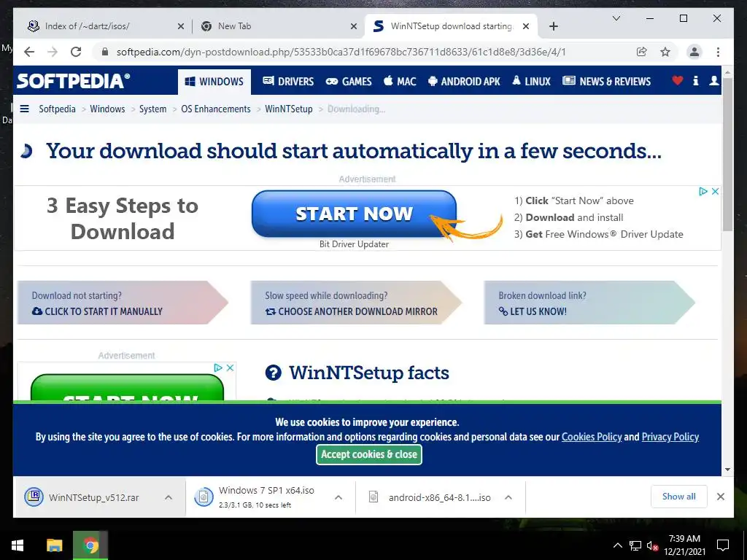Open Chrome's three-dot menu
The height and width of the screenshot is (560, 747).
tap(718, 52)
